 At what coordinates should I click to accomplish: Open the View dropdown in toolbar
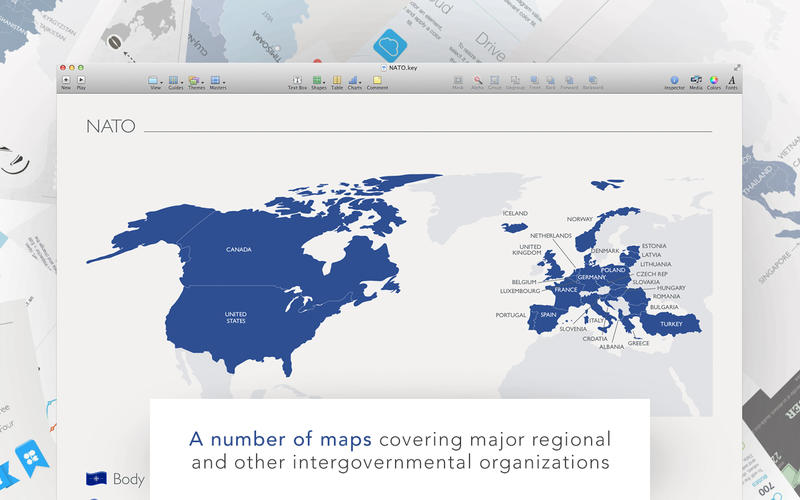155,79
